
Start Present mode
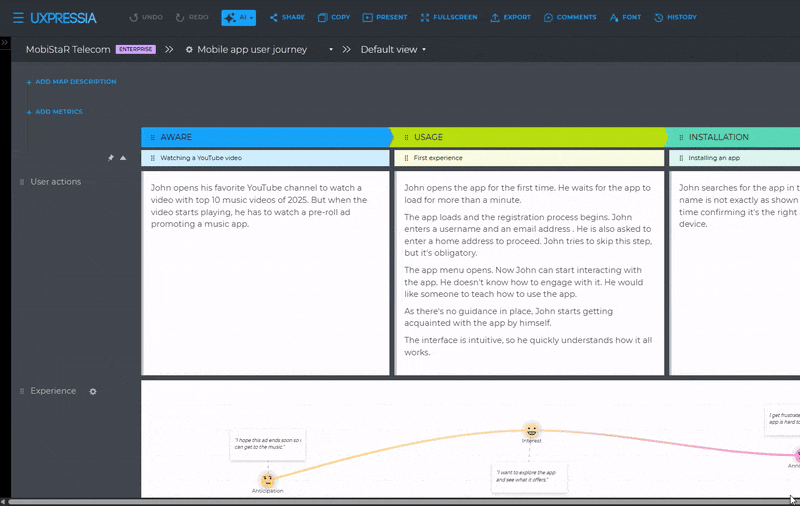(385, 17)
